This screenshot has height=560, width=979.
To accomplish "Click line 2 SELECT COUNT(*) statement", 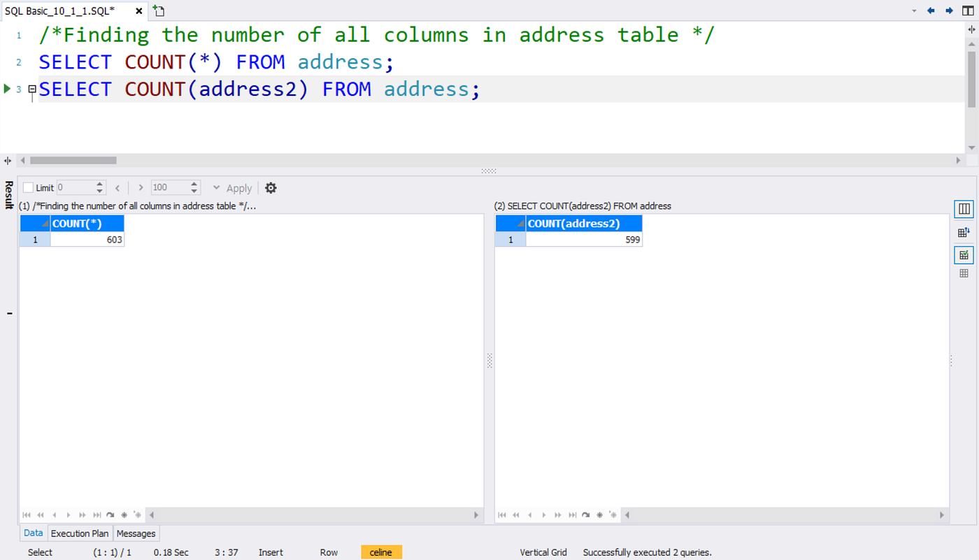I will click(217, 62).
